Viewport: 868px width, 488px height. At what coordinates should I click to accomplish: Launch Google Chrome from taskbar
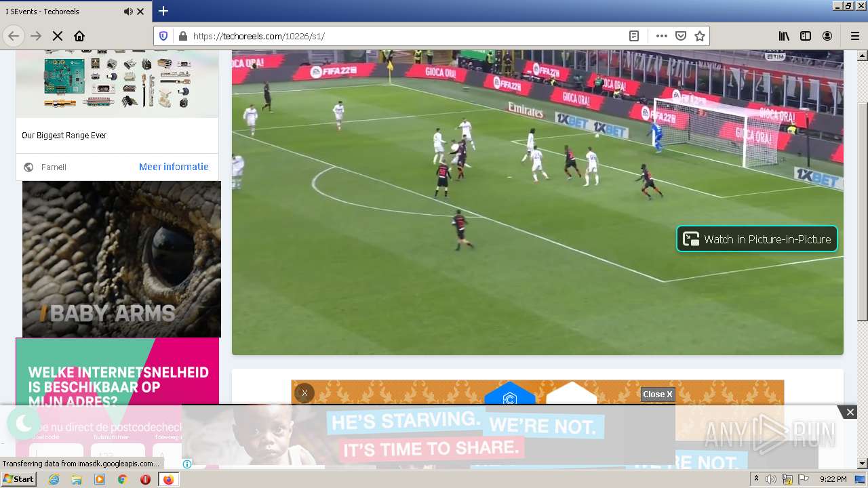point(123,479)
